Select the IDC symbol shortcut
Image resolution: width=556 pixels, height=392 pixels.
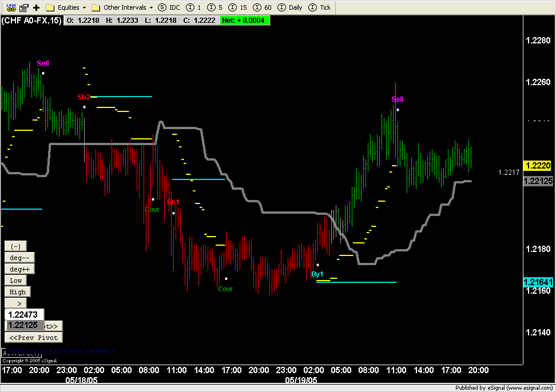169,7
